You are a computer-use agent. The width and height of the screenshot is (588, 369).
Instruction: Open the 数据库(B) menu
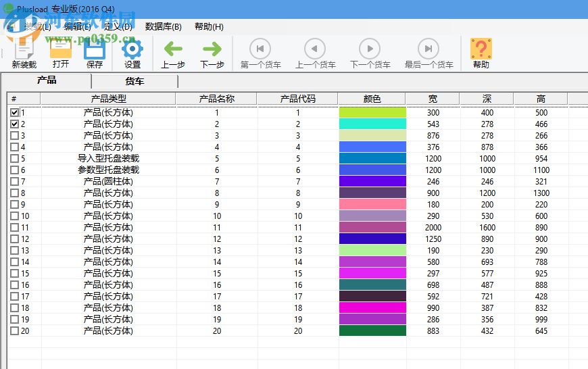pos(163,26)
